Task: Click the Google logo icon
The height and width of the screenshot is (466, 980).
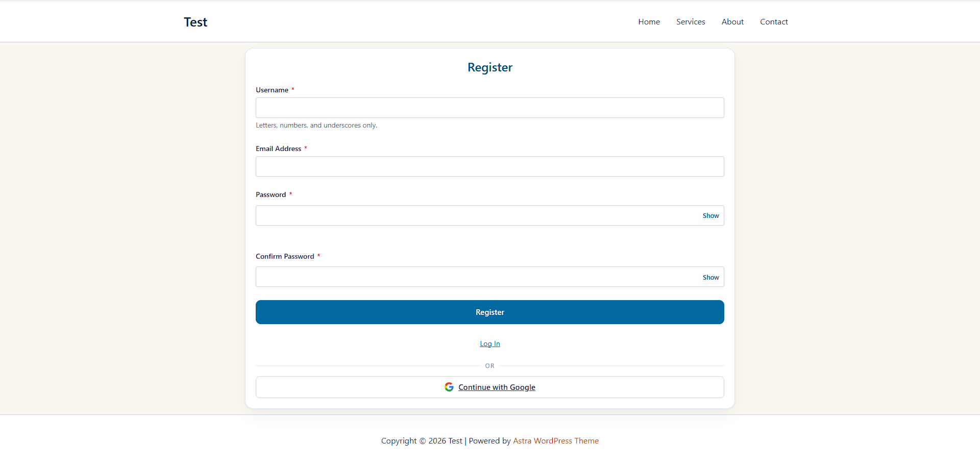Action: click(449, 387)
